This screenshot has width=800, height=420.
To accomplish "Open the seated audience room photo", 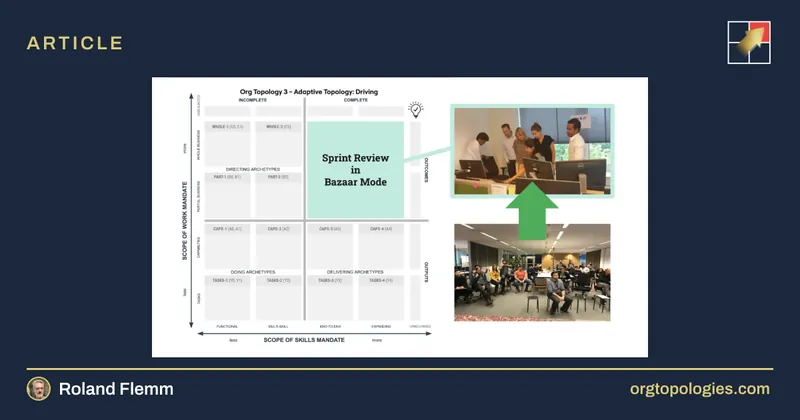I will tap(532, 272).
